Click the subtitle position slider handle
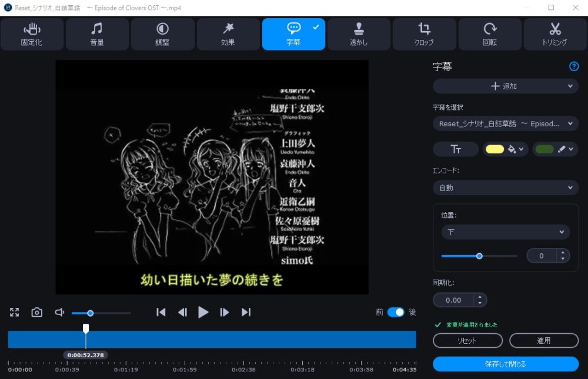588x379 pixels. [479, 256]
